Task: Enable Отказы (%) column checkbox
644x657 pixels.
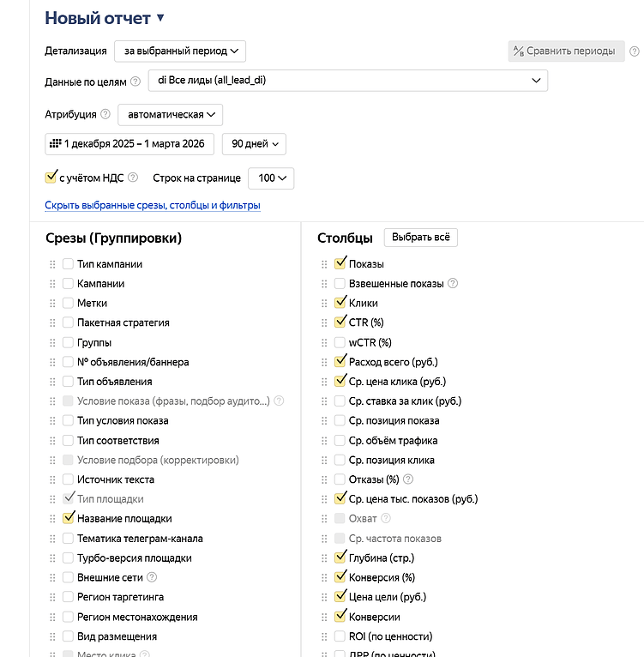Action: pos(340,479)
